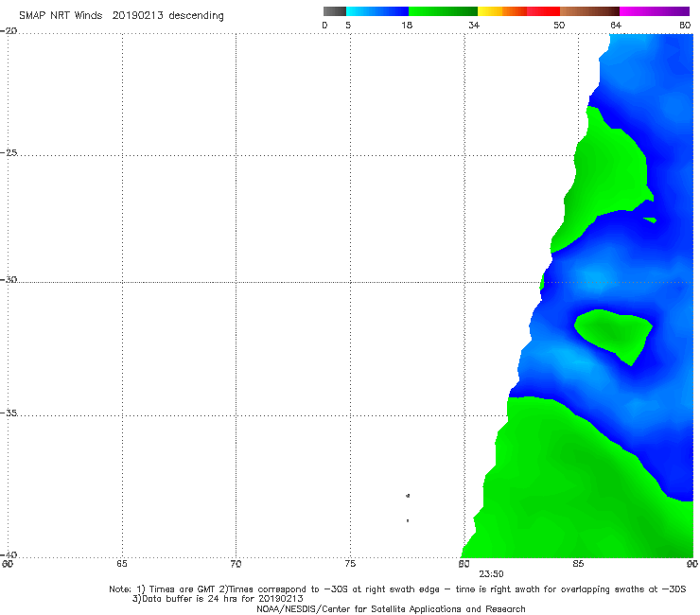Viewport: 700px width, 615px height.
Task: Click the colorbar label '5'
Action: [348, 26]
